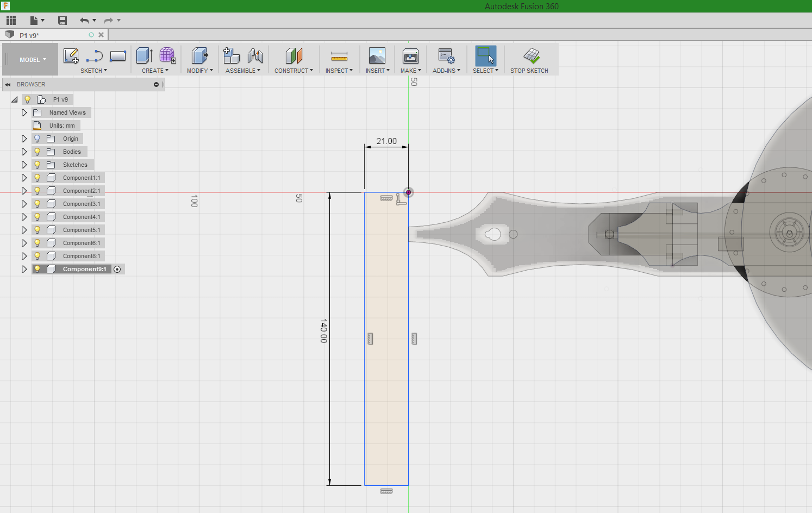Viewport: 812px width, 513px height.
Task: Open the ADD-INS menu
Action: 446,71
